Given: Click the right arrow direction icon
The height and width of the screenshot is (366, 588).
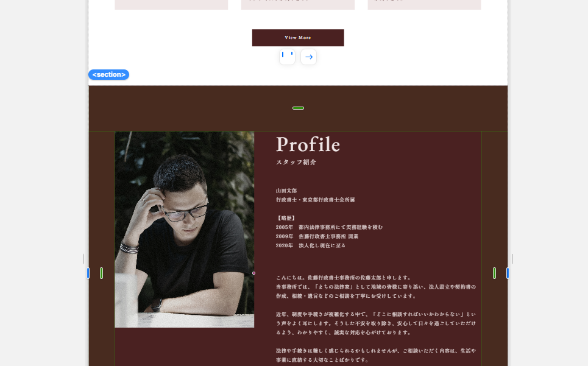Looking at the screenshot, I should (309, 57).
